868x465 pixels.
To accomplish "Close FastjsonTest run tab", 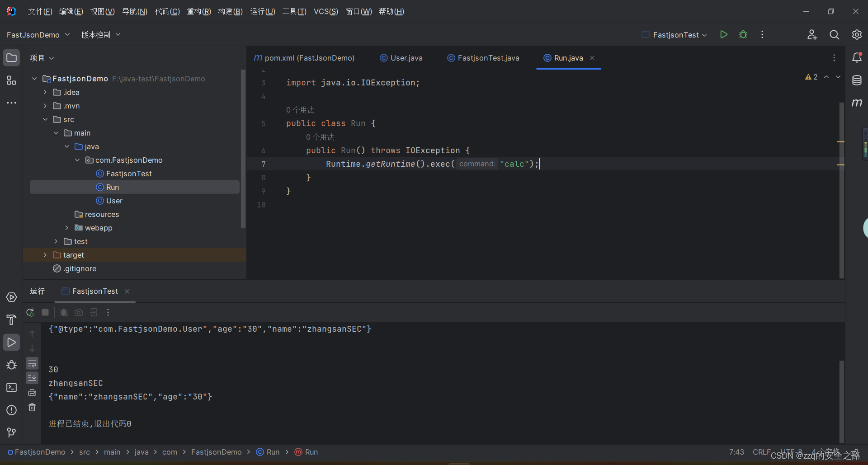I will click(127, 291).
